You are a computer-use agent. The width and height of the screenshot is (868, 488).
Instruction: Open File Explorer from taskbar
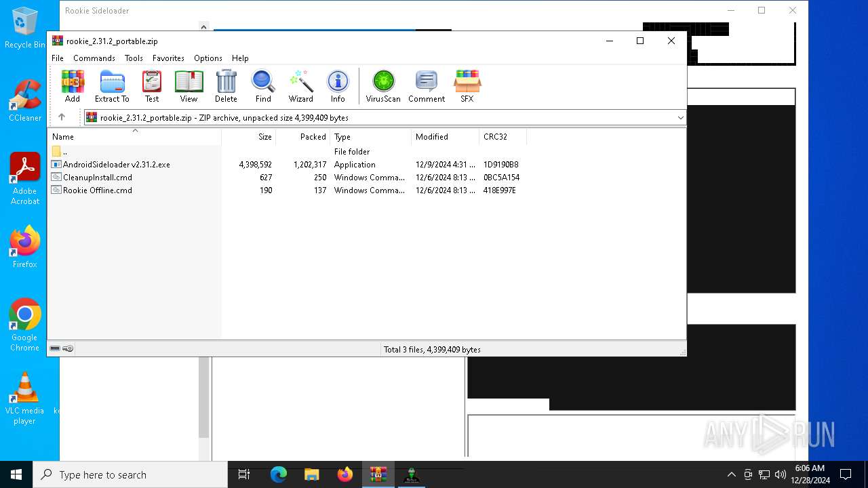[x=311, y=474]
